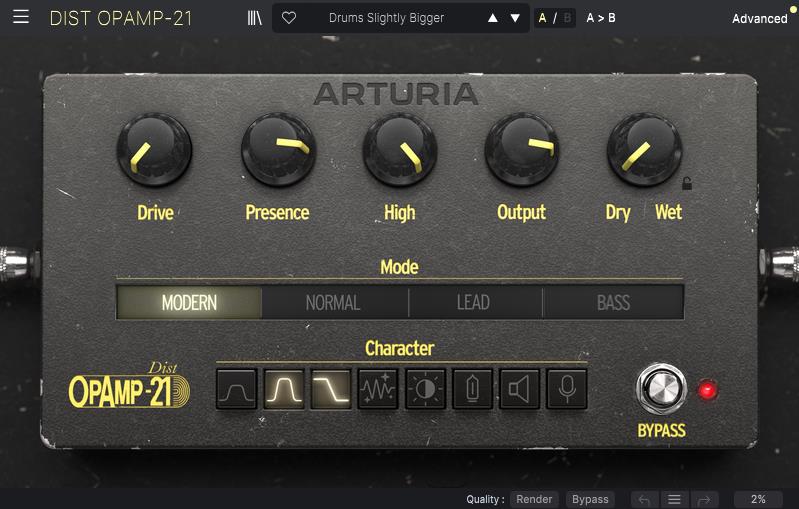Viewport: 799px width, 509px height.
Task: Favorite the preset with the heart icon
Action: pyautogui.click(x=289, y=18)
